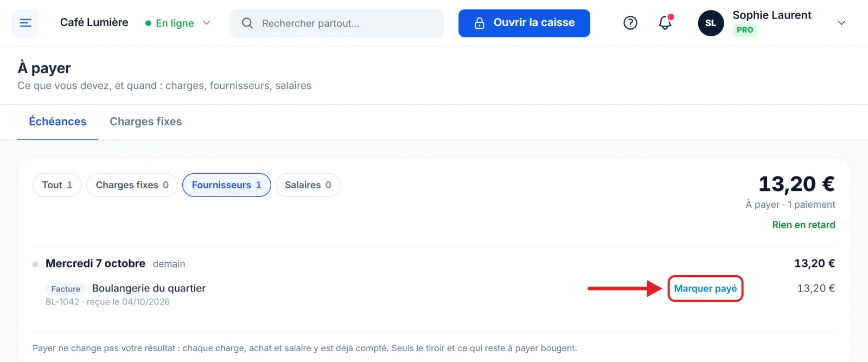Open the help question mark icon
The image size is (868, 362).
pos(630,23)
